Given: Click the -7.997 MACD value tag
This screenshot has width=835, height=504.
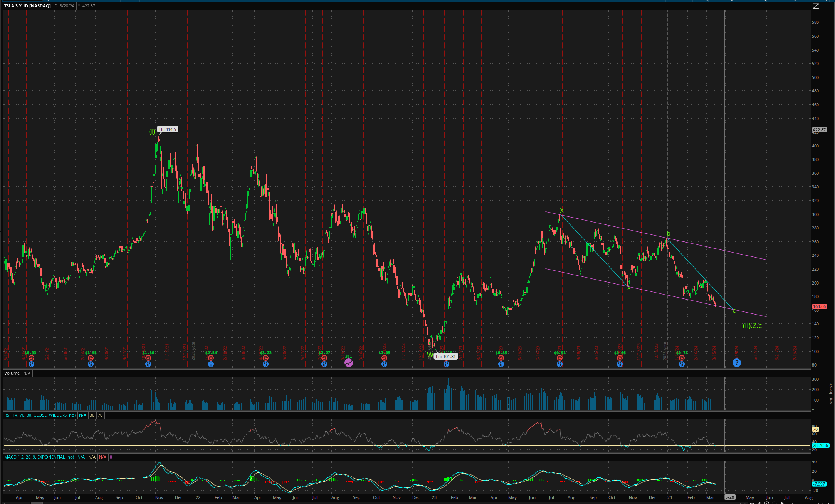Looking at the screenshot, I should [x=819, y=484].
